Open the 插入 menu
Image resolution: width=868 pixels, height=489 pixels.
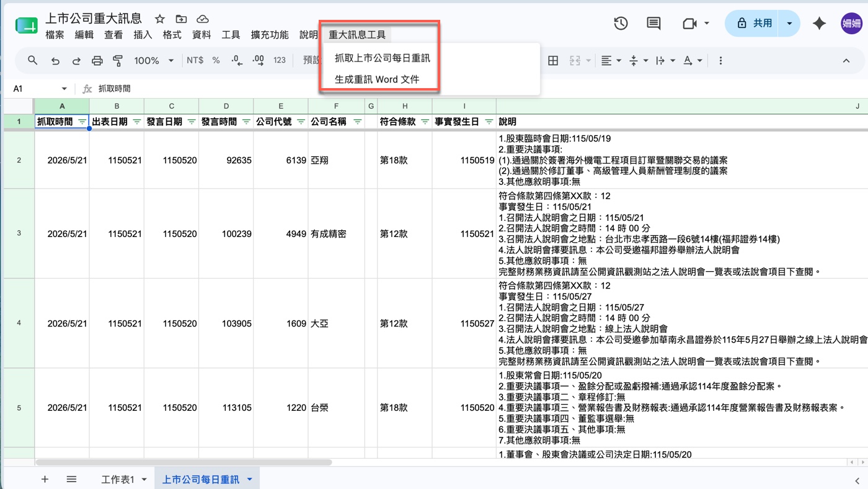pos(143,35)
